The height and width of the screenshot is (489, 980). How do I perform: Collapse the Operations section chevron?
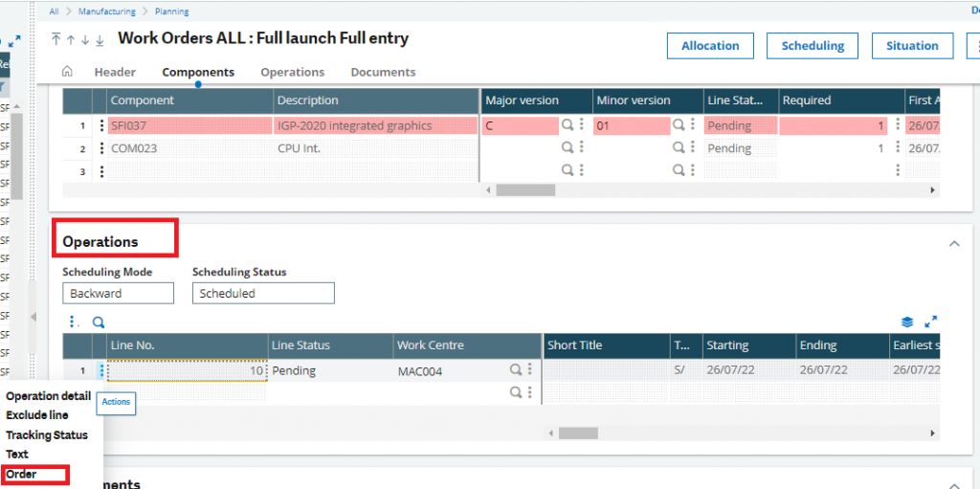coord(954,243)
